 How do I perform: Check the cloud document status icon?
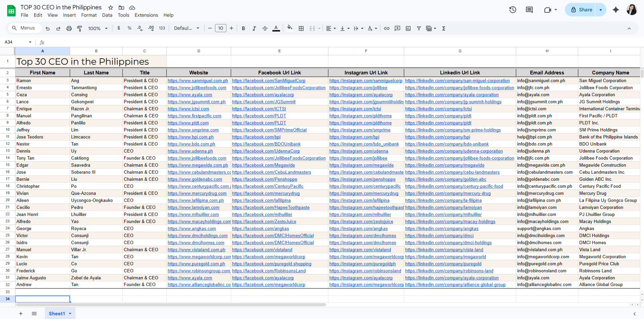point(132,7)
